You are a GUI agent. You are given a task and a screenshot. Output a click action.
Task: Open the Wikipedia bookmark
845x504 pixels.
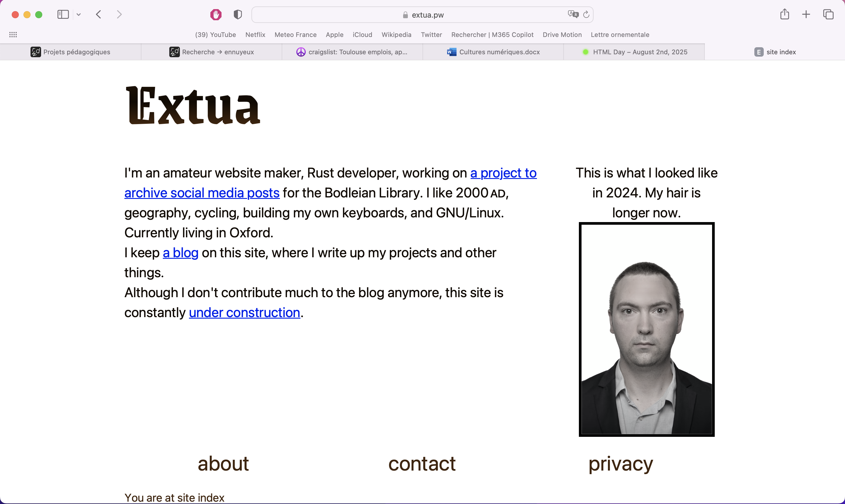coord(396,35)
